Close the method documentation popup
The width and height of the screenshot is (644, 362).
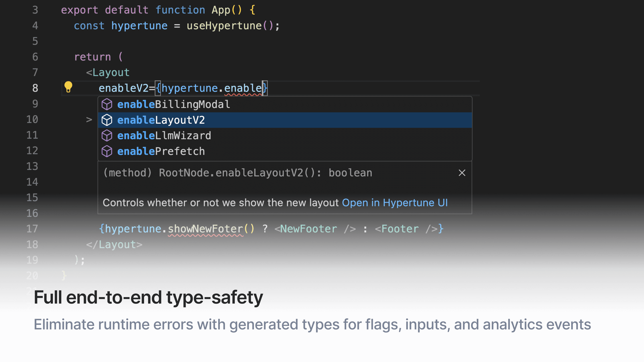click(462, 173)
